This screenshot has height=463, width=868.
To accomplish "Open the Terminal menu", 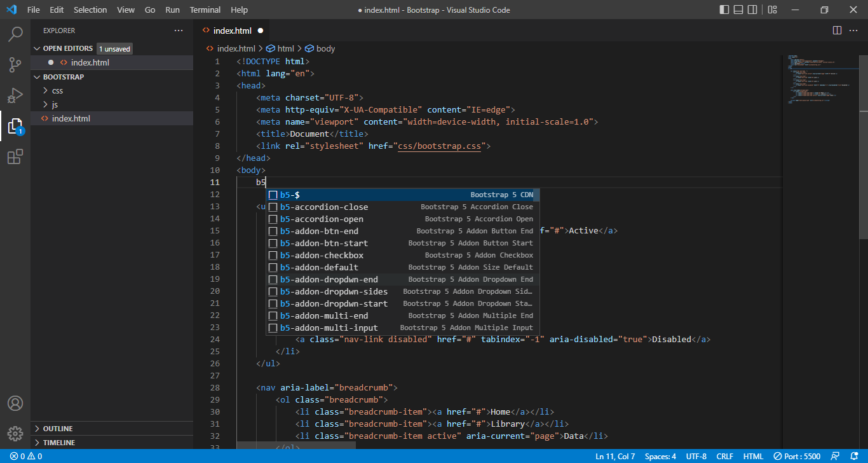I will (205, 10).
